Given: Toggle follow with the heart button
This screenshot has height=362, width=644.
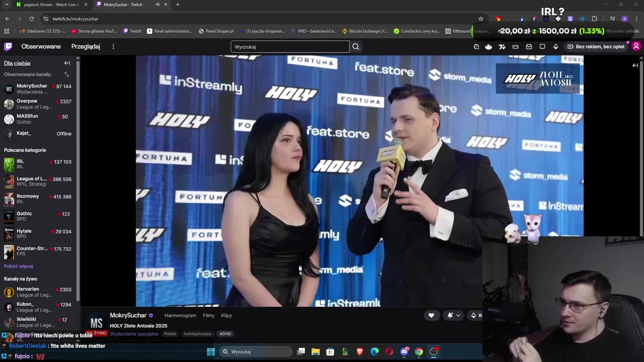Looking at the screenshot, I should point(431,315).
